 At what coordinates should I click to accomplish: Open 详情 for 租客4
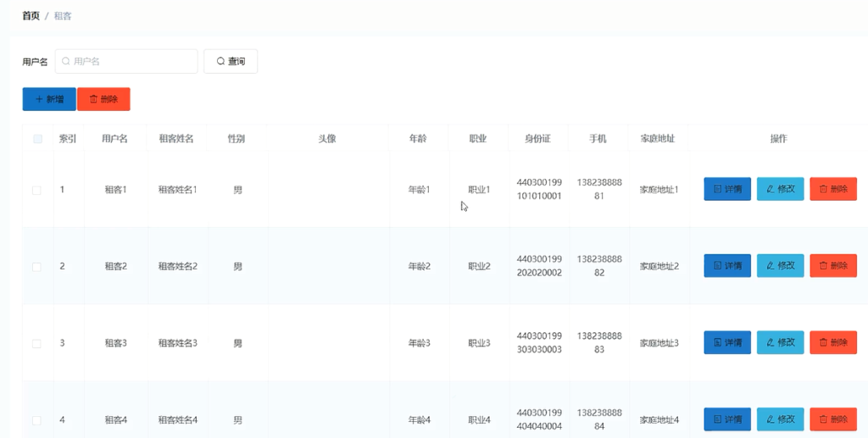coord(727,419)
